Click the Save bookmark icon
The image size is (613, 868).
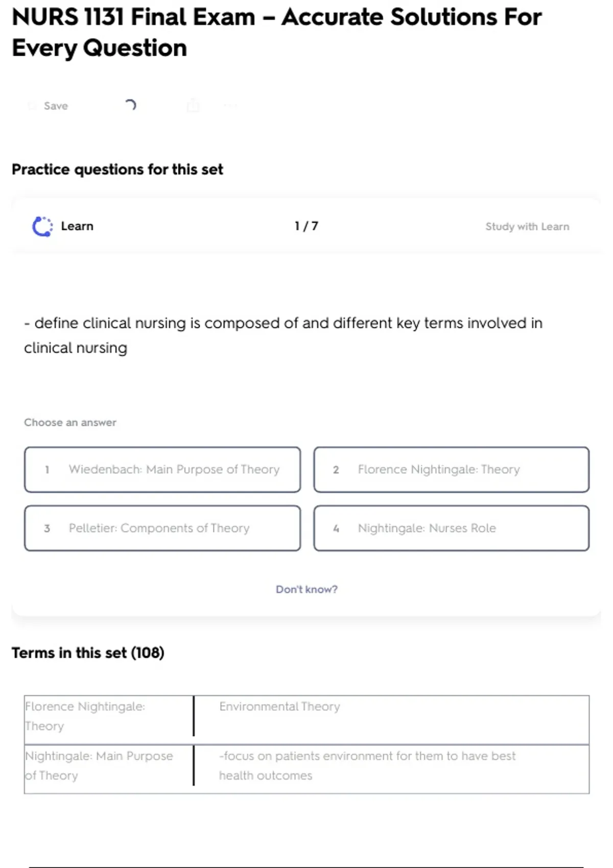click(x=32, y=106)
